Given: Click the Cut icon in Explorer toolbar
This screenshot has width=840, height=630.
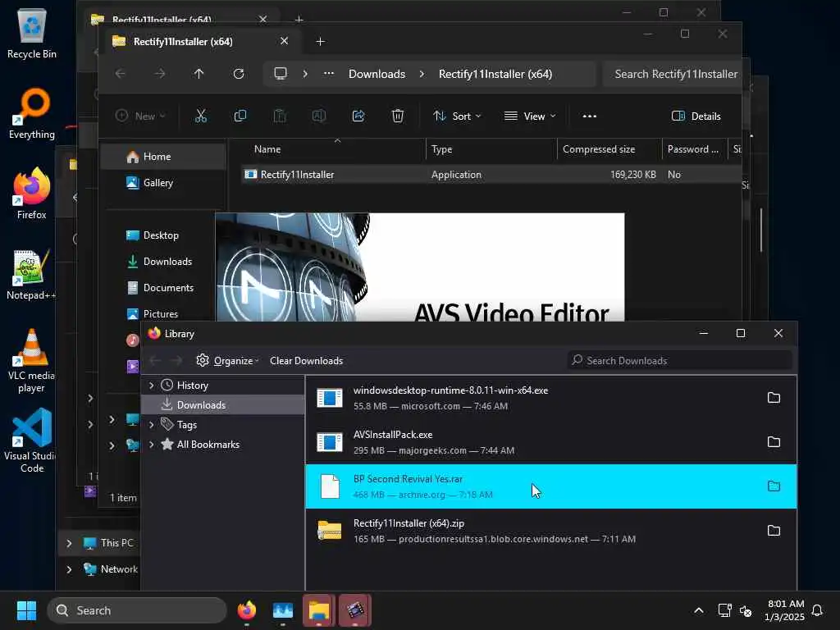Looking at the screenshot, I should click(201, 116).
